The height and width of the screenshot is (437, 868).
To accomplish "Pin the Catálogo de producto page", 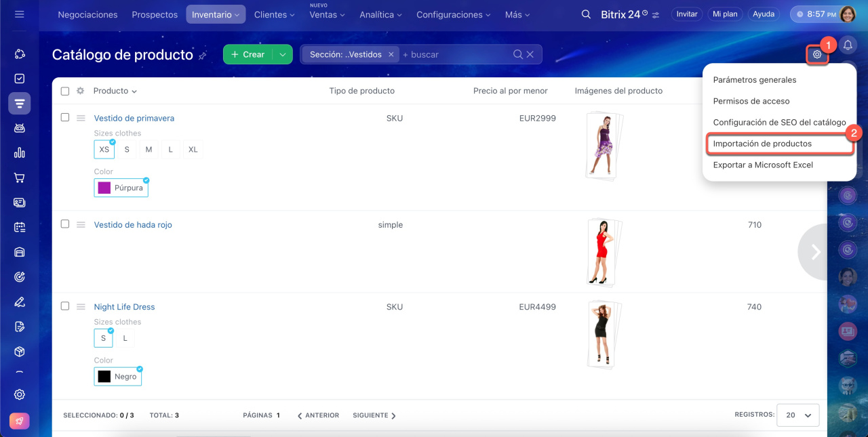I will click(x=203, y=56).
